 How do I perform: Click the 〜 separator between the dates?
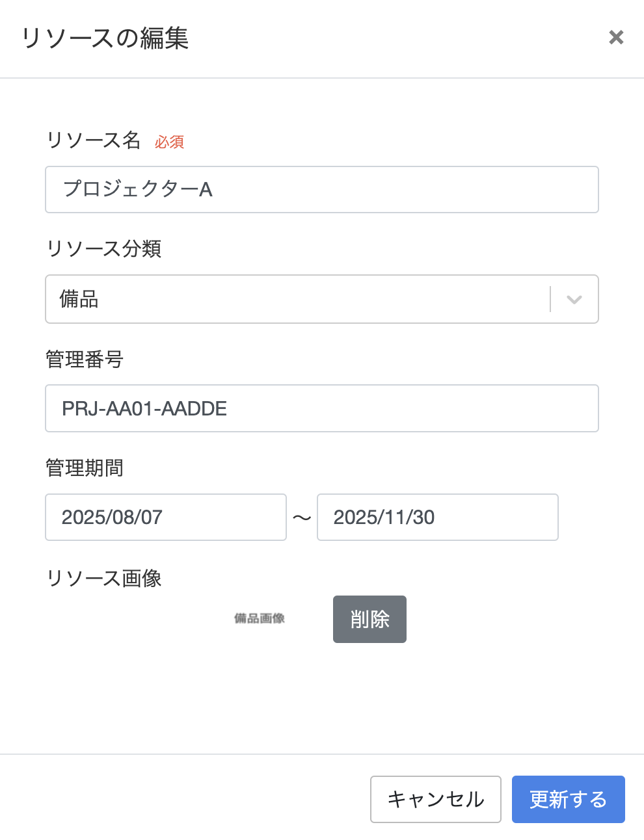click(x=302, y=518)
